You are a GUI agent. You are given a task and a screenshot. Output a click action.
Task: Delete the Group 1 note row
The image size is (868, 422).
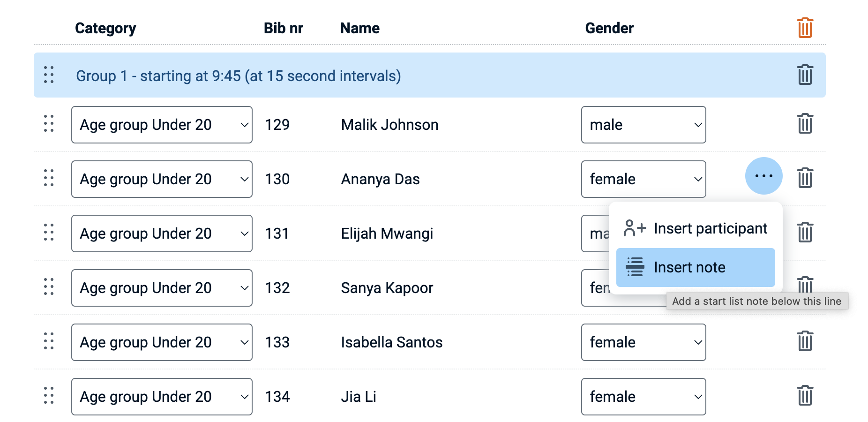(805, 75)
